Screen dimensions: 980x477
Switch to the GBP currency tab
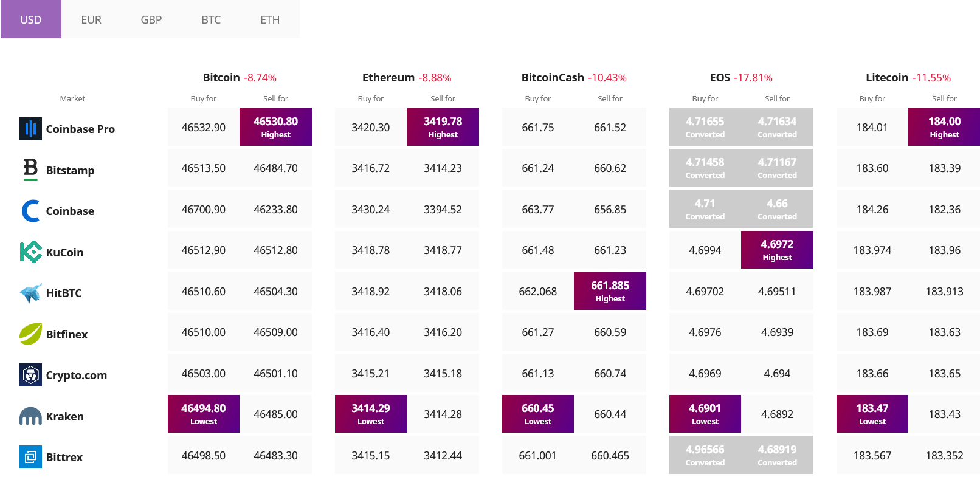click(151, 19)
